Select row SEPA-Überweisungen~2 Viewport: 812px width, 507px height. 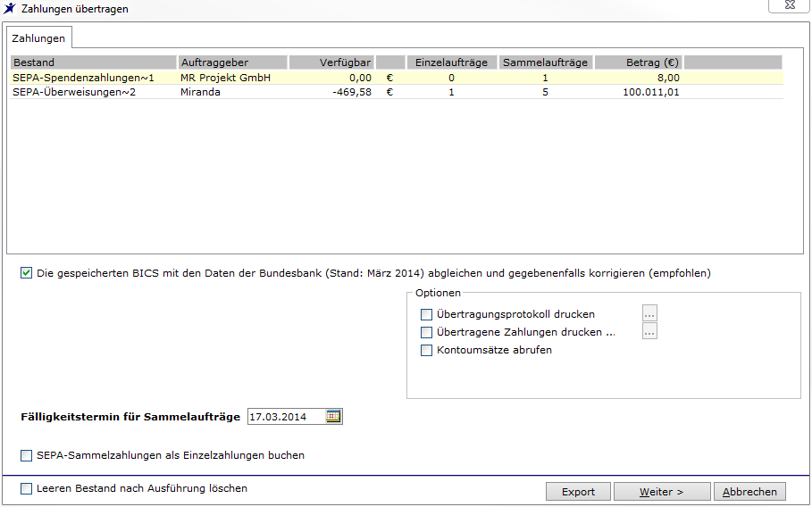click(x=396, y=92)
